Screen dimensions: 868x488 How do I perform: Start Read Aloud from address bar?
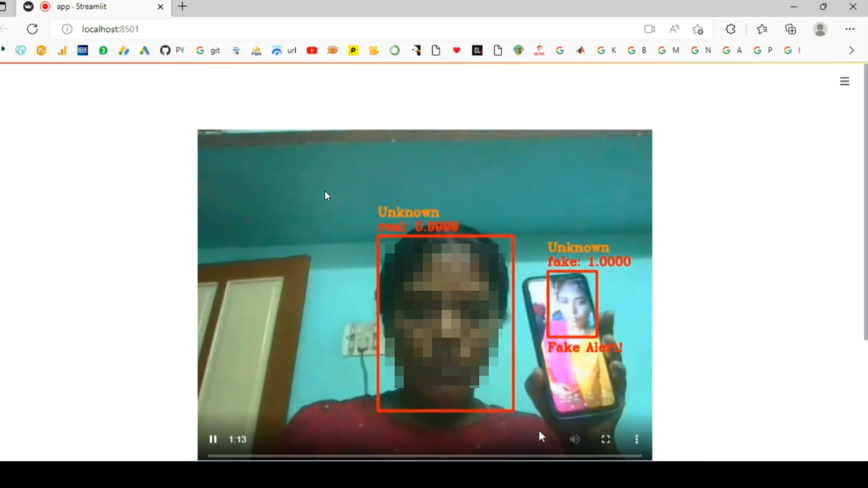674,29
